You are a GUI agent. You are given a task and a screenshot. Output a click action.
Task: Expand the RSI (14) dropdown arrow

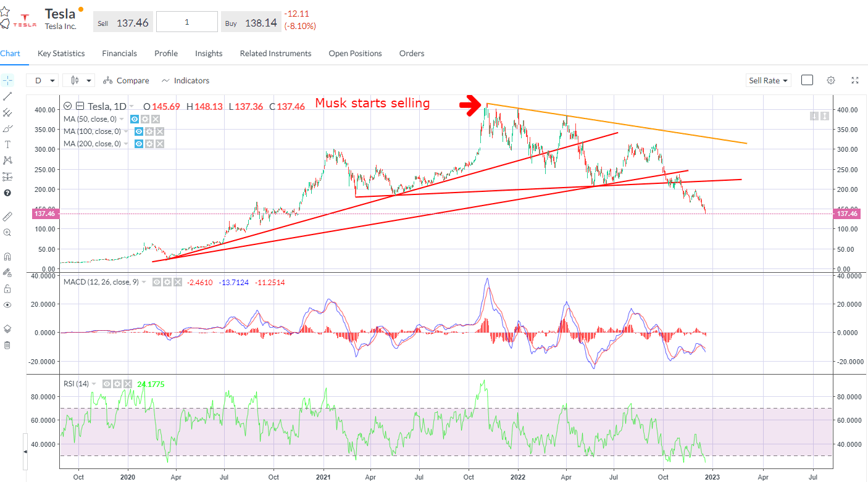(x=94, y=384)
